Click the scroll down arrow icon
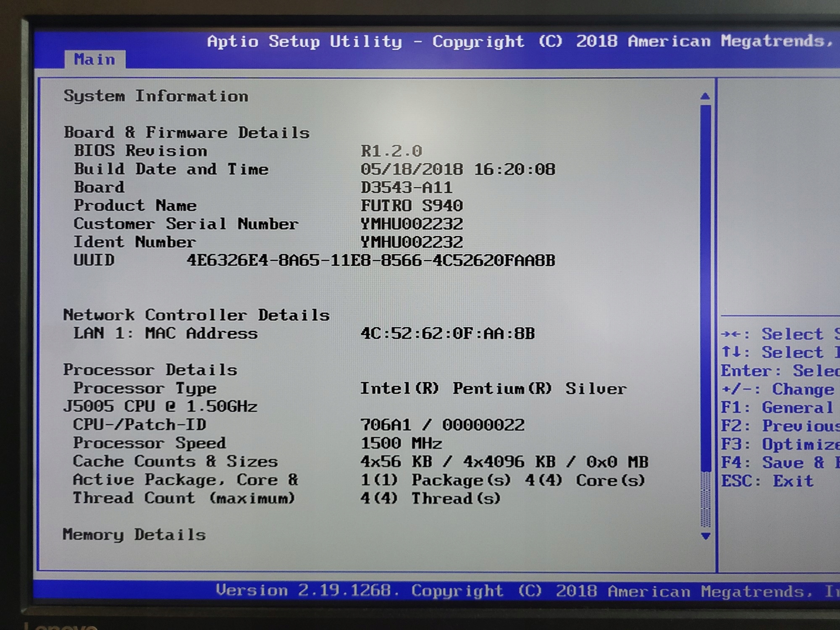The height and width of the screenshot is (630, 840). [706, 536]
